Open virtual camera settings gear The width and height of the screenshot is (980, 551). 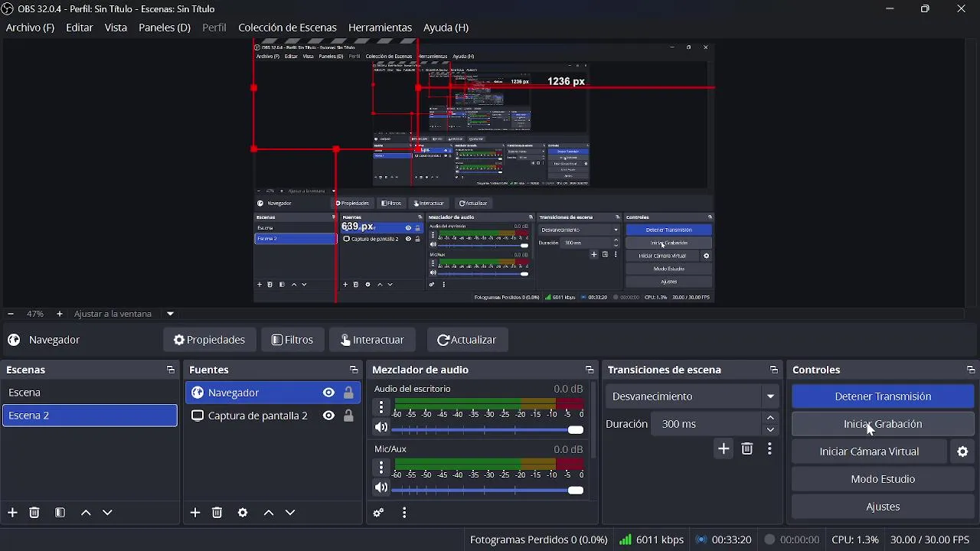point(963,452)
